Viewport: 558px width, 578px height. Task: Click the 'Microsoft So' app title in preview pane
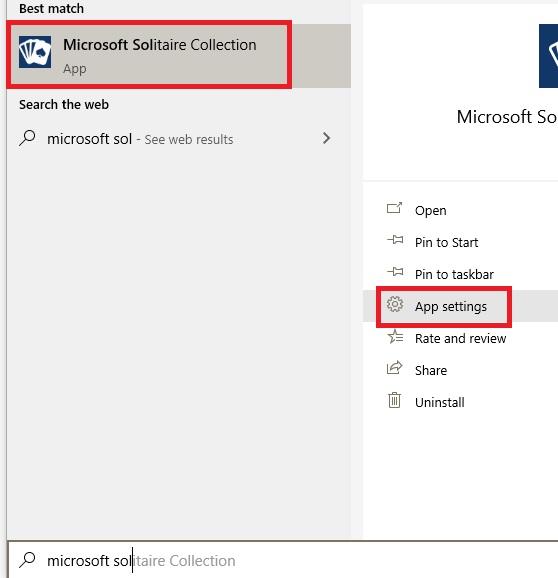507,117
